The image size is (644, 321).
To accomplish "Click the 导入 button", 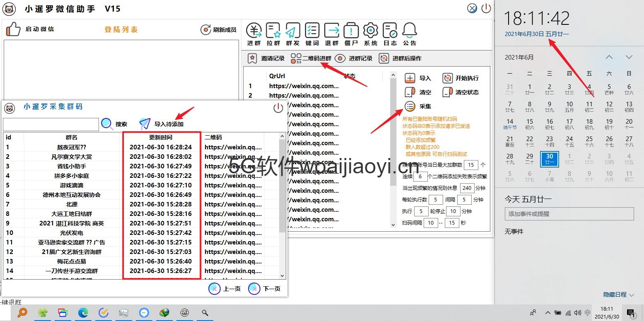I will click(418, 78).
